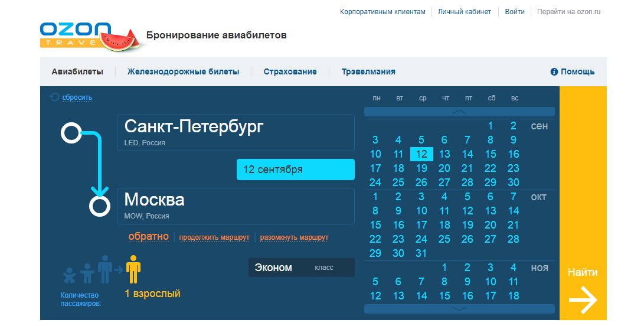
Task: Open the Трэвелмания tab
Action: coord(368,71)
